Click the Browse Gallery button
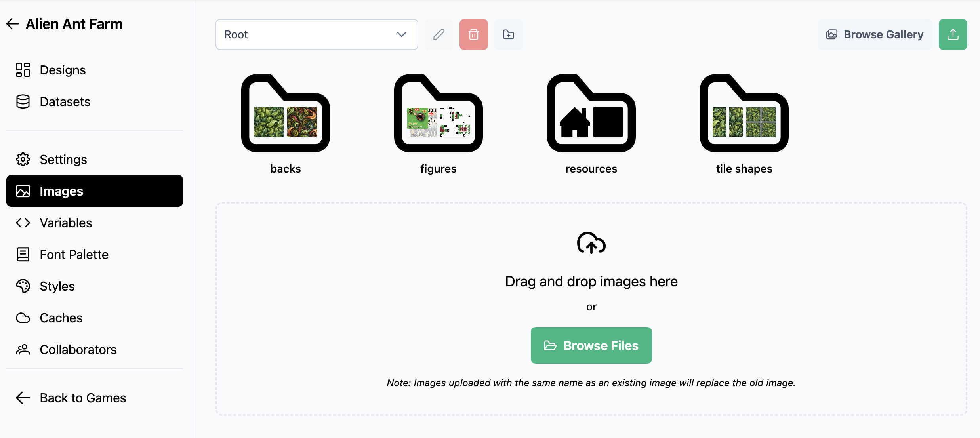 [x=875, y=34]
